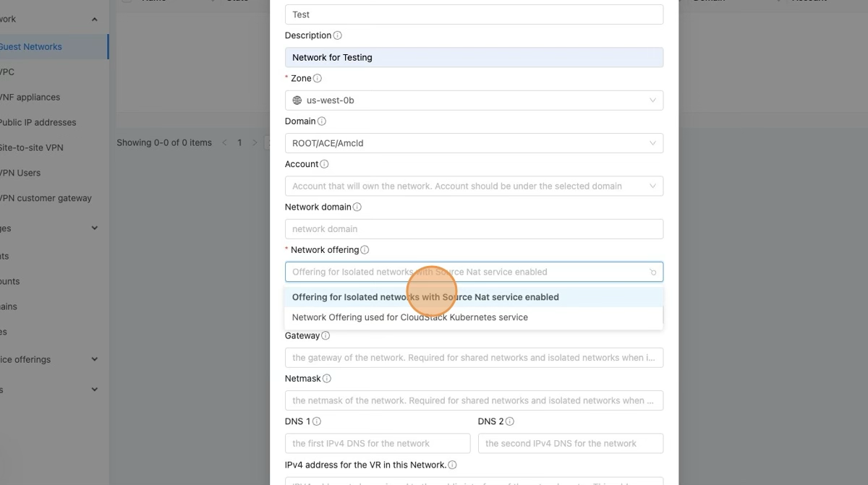
Task: Click the info icon next to Description
Action: coord(338,35)
